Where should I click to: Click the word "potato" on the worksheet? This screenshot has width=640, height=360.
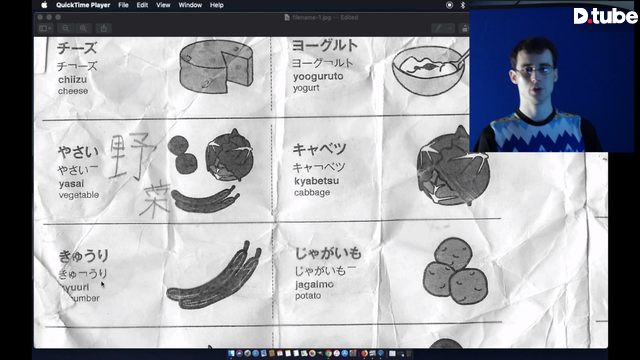tap(308, 296)
